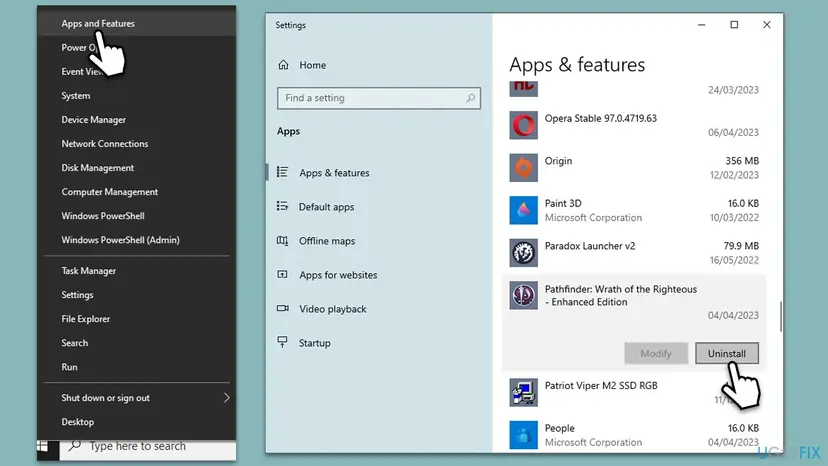The width and height of the screenshot is (828, 466).
Task: Click the search magnifier in Find a setting
Action: 470,98
